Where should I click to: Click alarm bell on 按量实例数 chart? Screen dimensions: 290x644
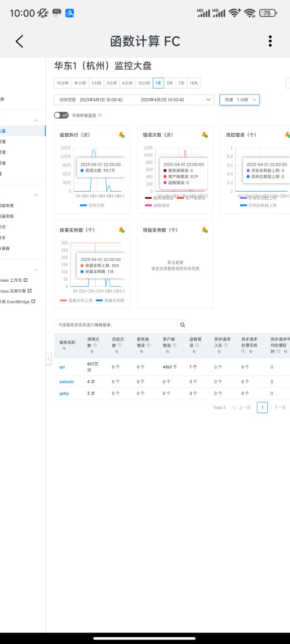pos(121,230)
